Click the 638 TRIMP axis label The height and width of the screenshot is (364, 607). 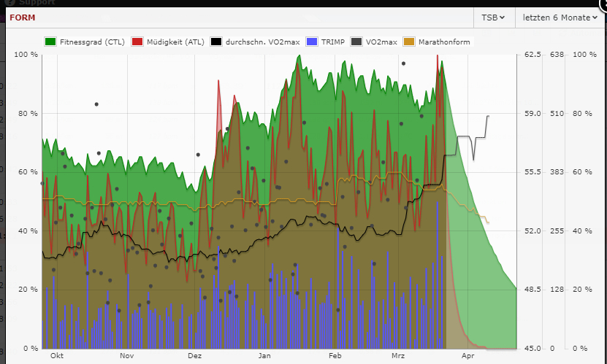click(x=557, y=55)
